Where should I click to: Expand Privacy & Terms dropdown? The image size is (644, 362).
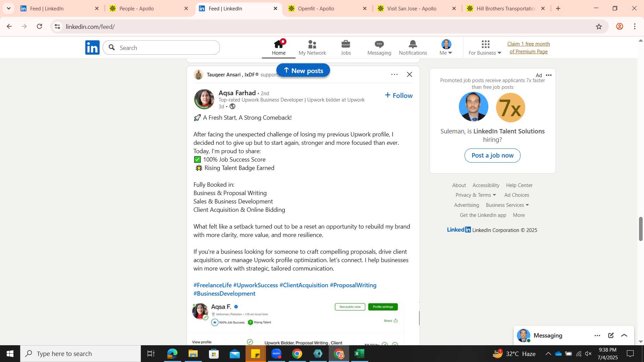tap(476, 195)
